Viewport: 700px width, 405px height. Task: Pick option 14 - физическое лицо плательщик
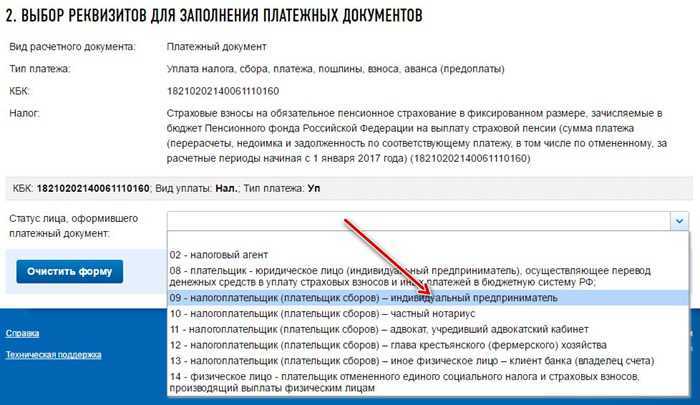pyautogui.click(x=428, y=382)
